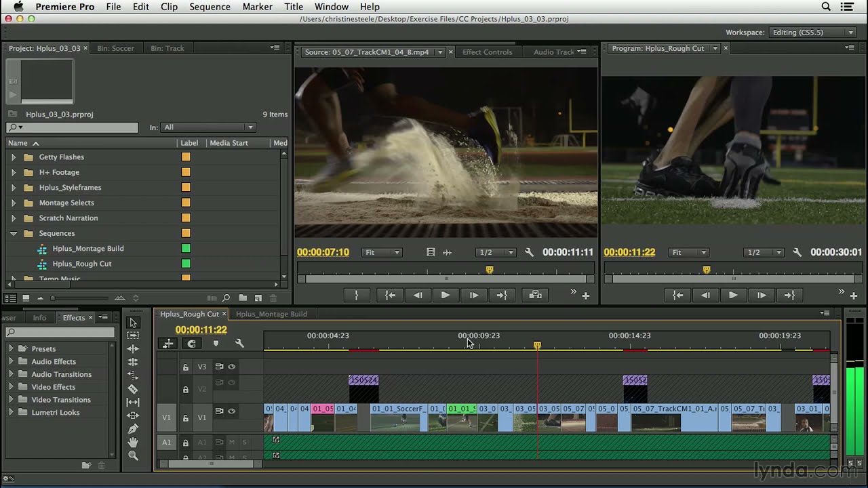Select the Zoom tool in the Tools panel
868x488 pixels.
(x=133, y=456)
